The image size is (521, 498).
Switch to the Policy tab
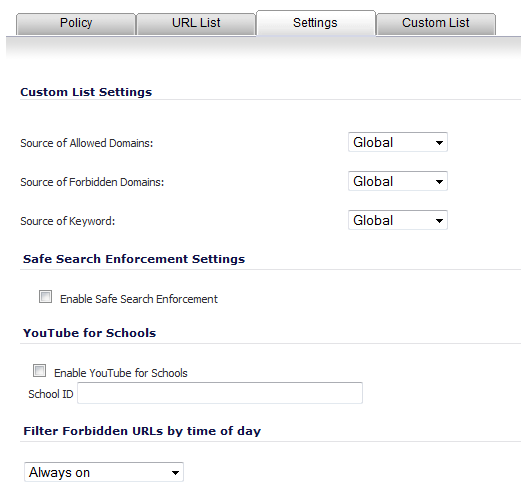[x=76, y=24]
